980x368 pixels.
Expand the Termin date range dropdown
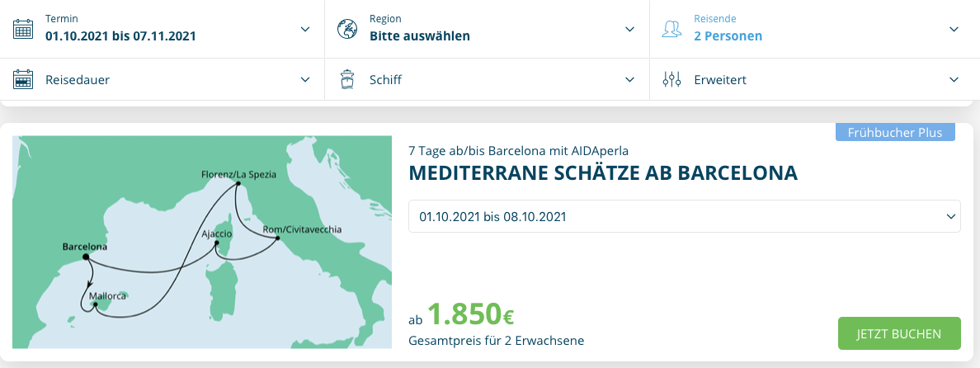(x=305, y=29)
